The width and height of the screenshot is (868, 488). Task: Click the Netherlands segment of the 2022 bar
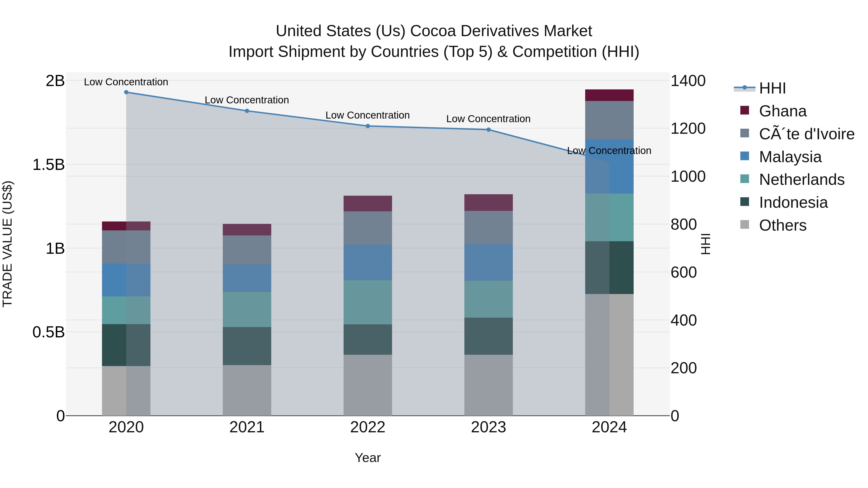[x=368, y=302]
